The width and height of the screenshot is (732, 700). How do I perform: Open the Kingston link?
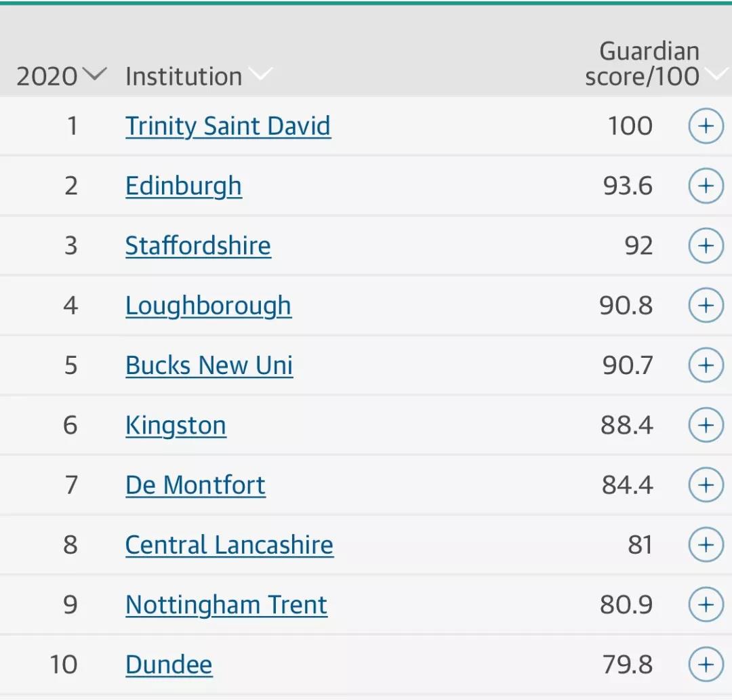pyautogui.click(x=176, y=425)
